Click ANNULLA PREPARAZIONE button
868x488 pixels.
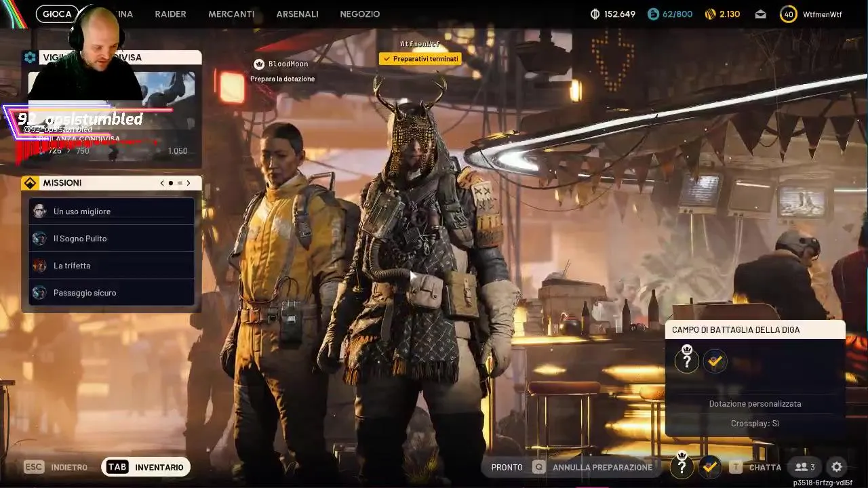tap(602, 467)
